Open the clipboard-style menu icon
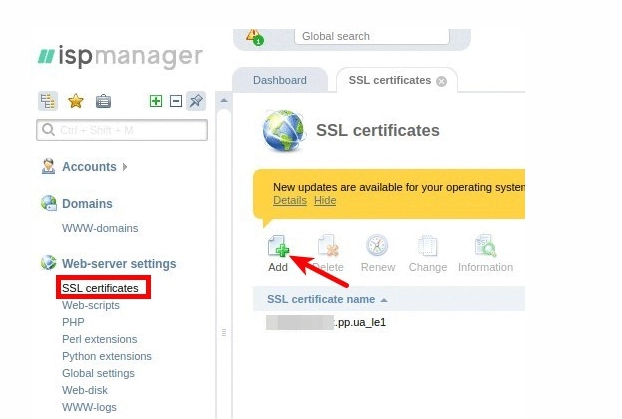 point(103,101)
